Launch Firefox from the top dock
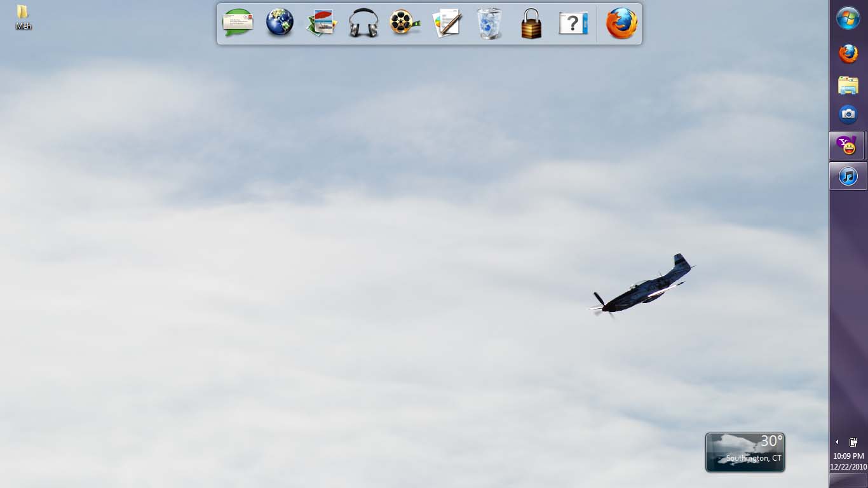The image size is (868, 488). (x=621, y=24)
